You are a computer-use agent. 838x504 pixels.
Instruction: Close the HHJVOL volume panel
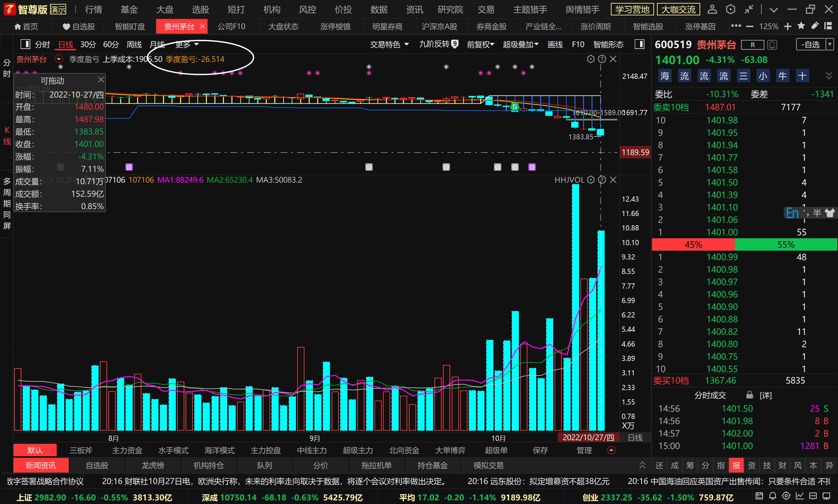pyautogui.click(x=613, y=180)
